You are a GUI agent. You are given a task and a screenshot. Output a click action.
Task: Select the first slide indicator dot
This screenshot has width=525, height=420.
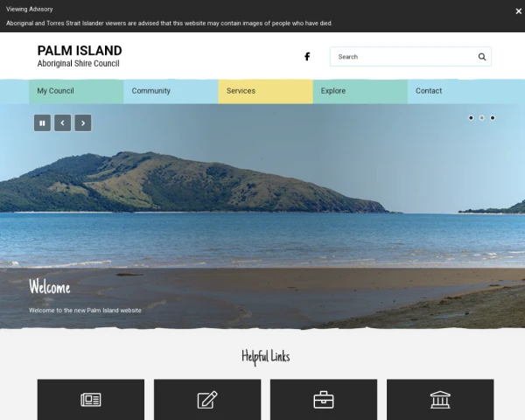click(x=471, y=117)
